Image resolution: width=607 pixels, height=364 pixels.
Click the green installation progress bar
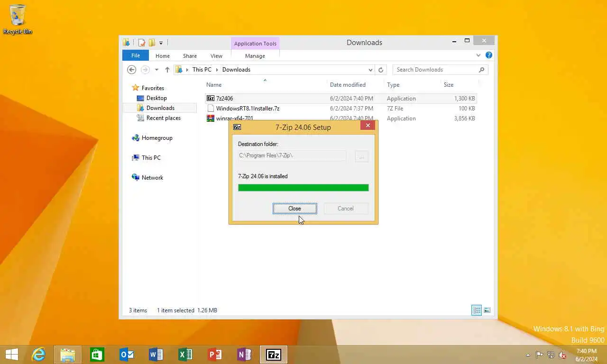pyautogui.click(x=303, y=188)
